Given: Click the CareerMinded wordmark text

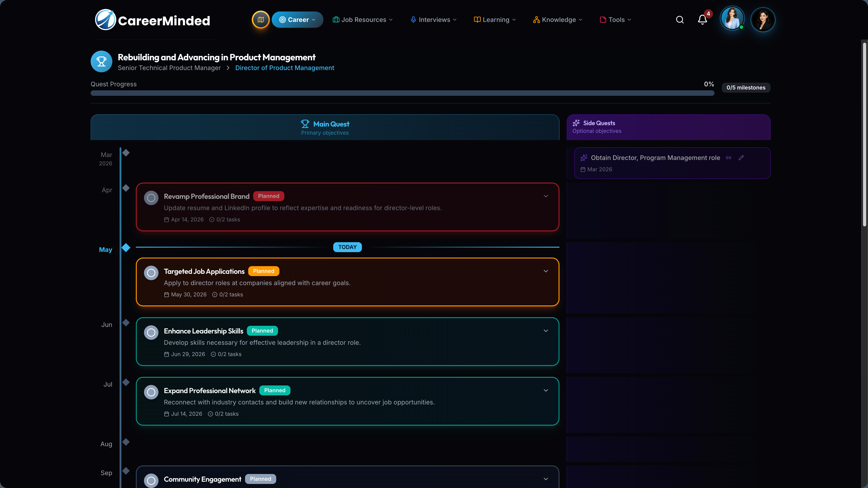Looking at the screenshot, I should pyautogui.click(x=164, y=21).
